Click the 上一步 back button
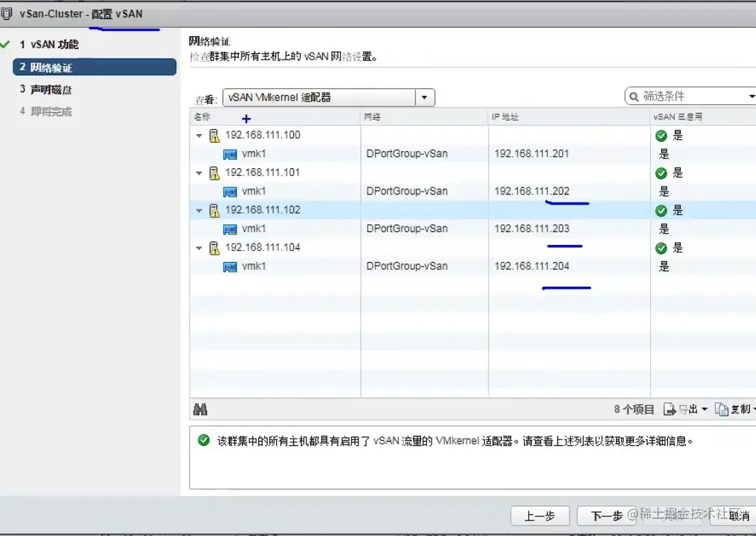Screen dimensions: 756x536 (x=540, y=516)
